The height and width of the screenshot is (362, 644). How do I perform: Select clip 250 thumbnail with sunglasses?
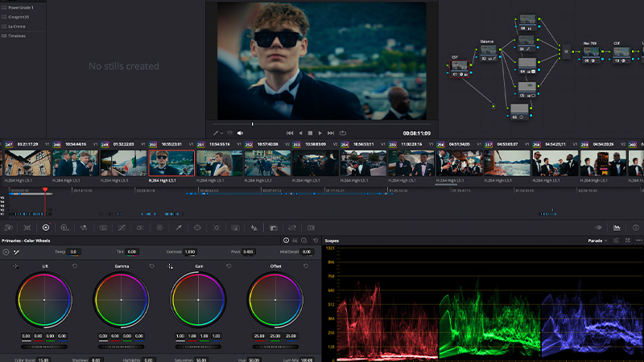click(x=171, y=163)
